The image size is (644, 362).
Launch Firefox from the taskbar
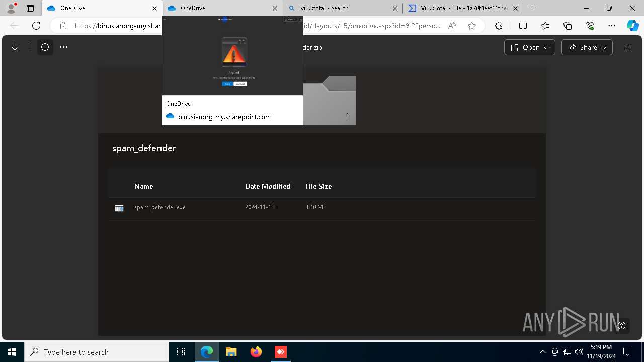point(256,352)
